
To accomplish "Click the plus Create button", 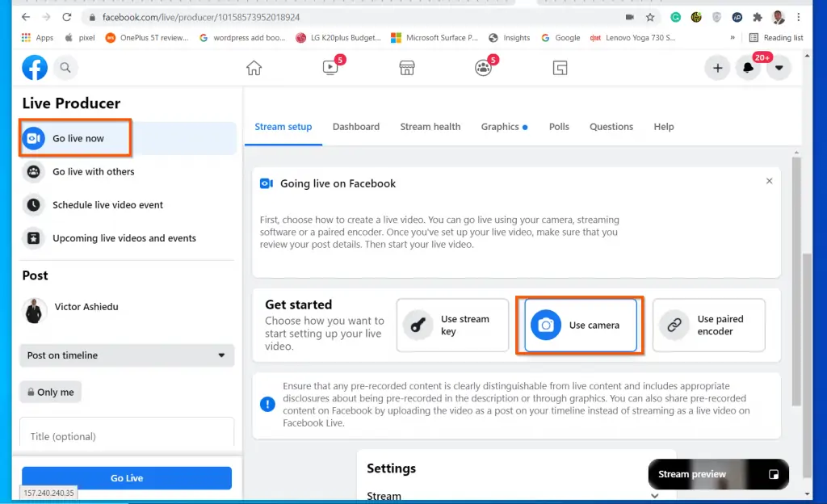I will pos(717,68).
